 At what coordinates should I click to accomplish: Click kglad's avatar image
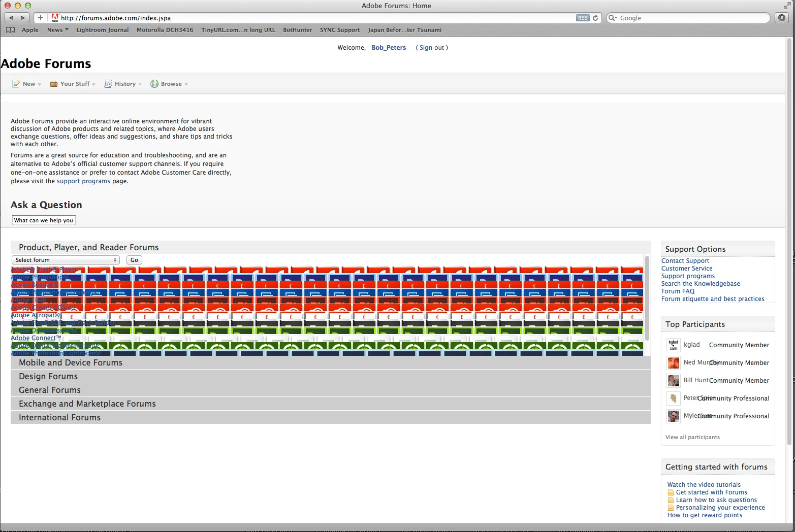tap(674, 345)
